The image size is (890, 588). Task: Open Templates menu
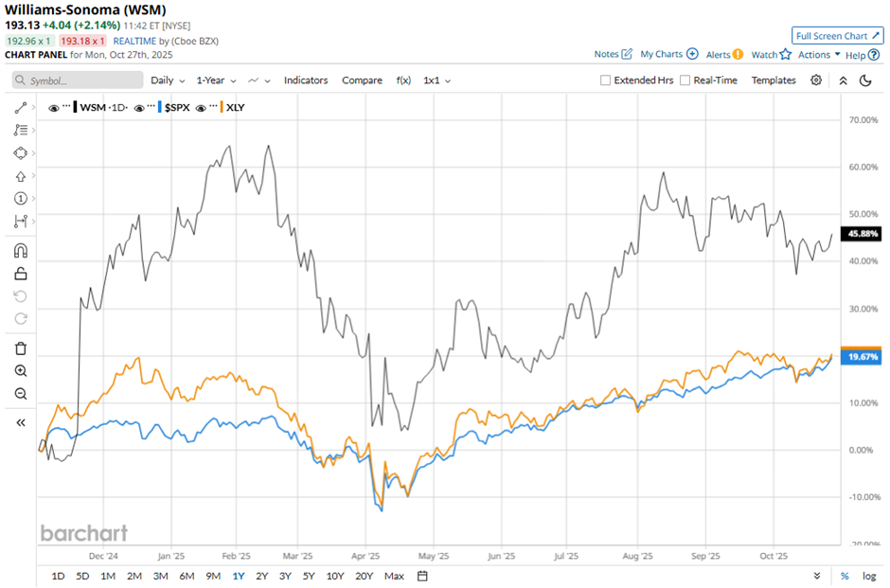click(774, 80)
